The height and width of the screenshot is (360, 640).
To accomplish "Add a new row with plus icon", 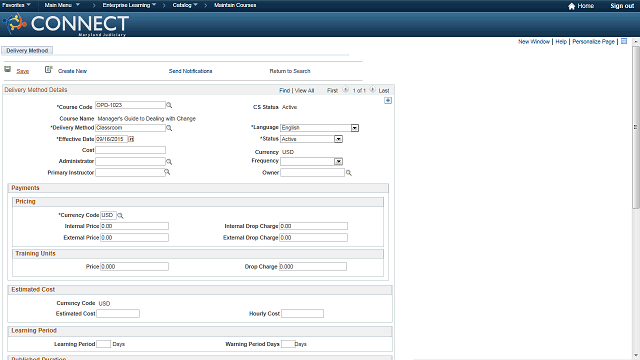I will [x=388, y=100].
